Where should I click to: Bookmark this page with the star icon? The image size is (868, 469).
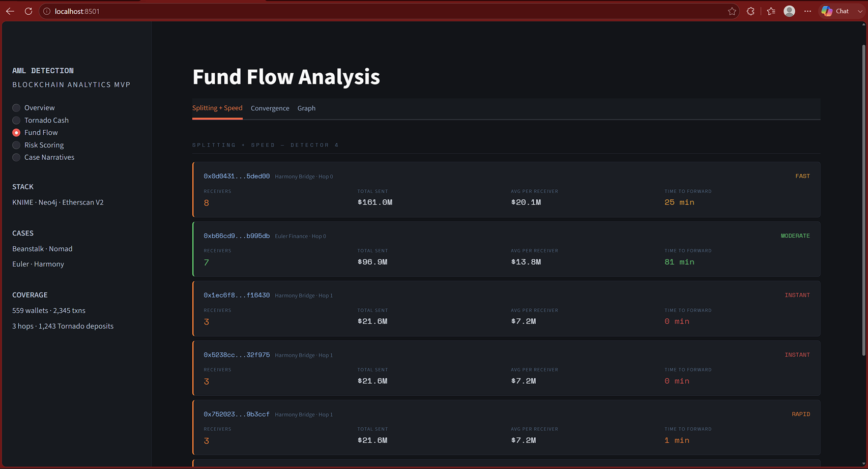tap(732, 11)
